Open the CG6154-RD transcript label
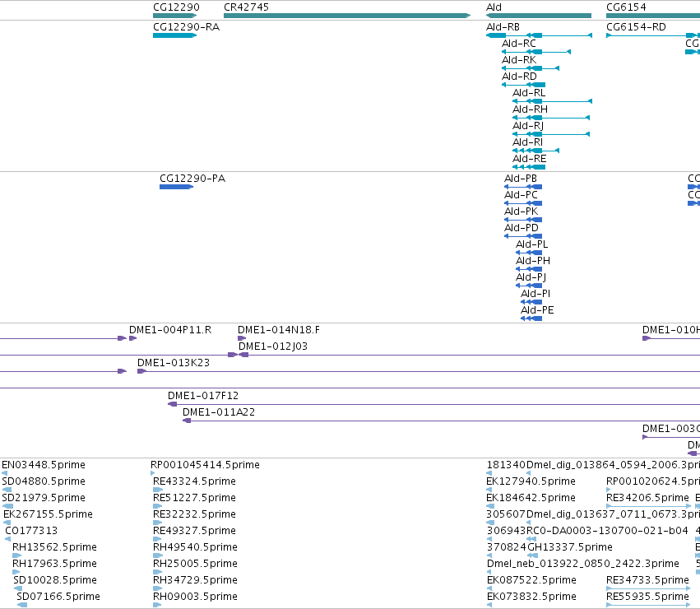 pyautogui.click(x=636, y=27)
